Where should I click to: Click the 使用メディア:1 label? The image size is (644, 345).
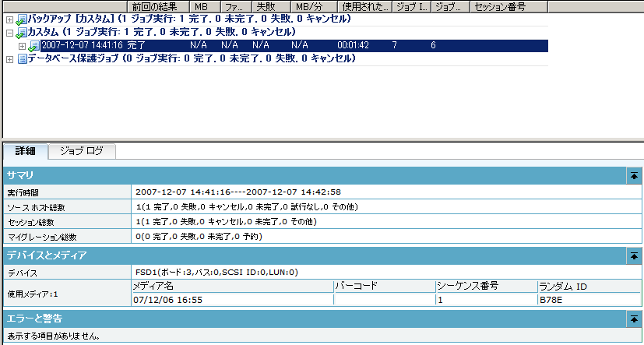33,294
